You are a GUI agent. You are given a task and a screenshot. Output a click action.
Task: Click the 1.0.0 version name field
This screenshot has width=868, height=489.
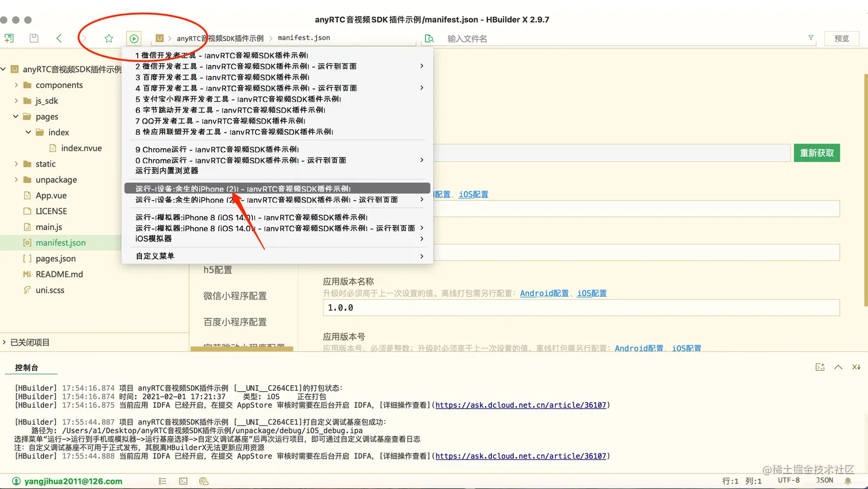pyautogui.click(x=581, y=308)
